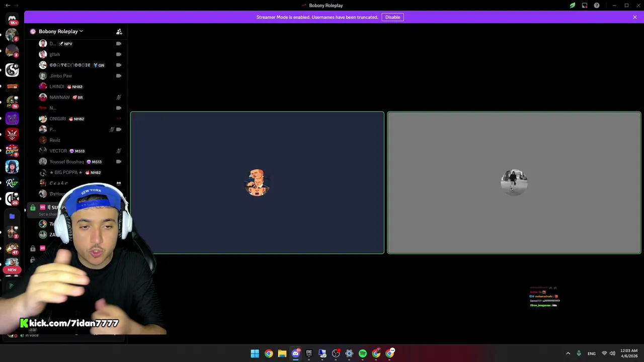Click the NH82 tag next to LHINDI

pyautogui.click(x=75, y=86)
